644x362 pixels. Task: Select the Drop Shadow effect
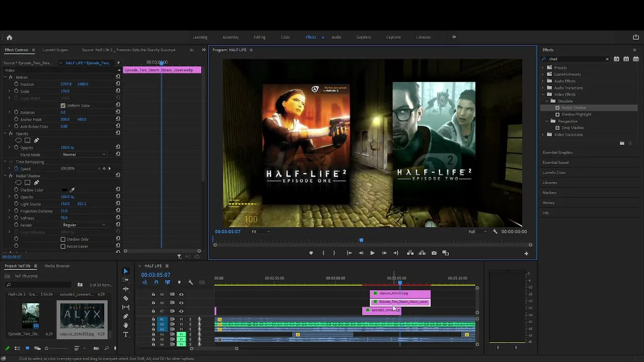[x=573, y=128]
